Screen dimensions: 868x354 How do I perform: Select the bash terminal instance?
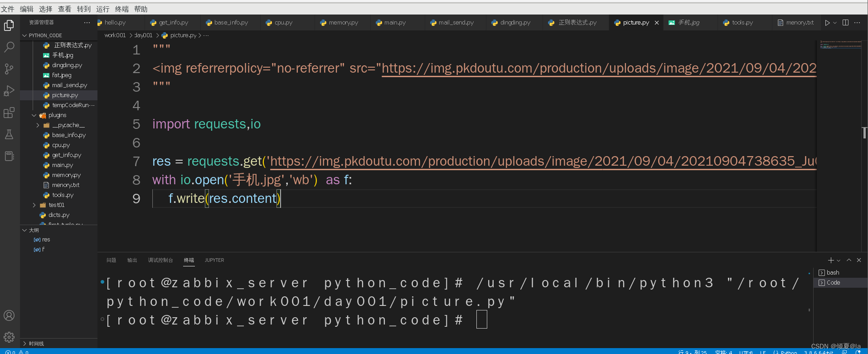[x=841, y=273]
